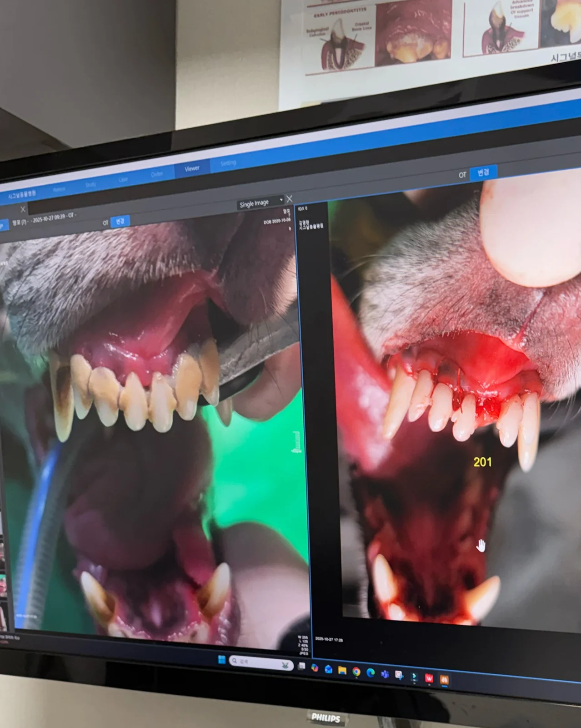Open the Viewer tab

[192, 169]
